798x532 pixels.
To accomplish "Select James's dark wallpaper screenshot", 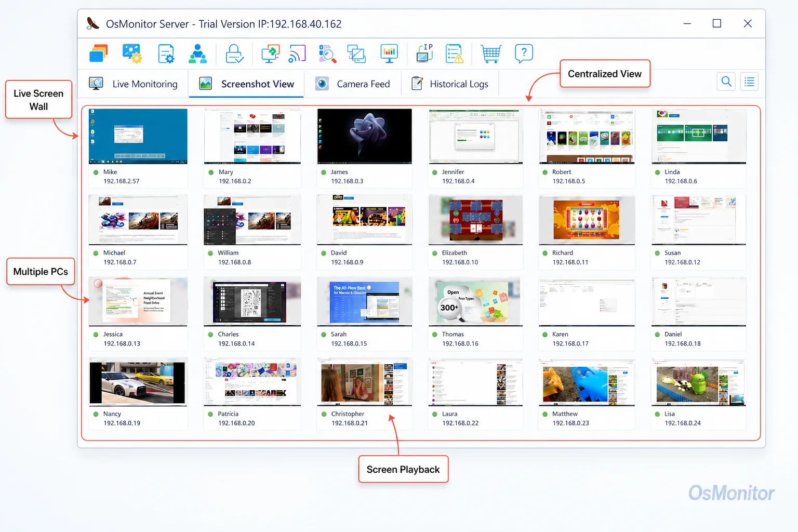I will (x=364, y=136).
